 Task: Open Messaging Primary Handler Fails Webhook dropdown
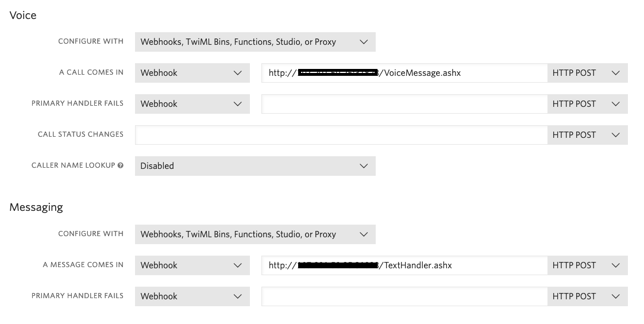pyautogui.click(x=192, y=296)
